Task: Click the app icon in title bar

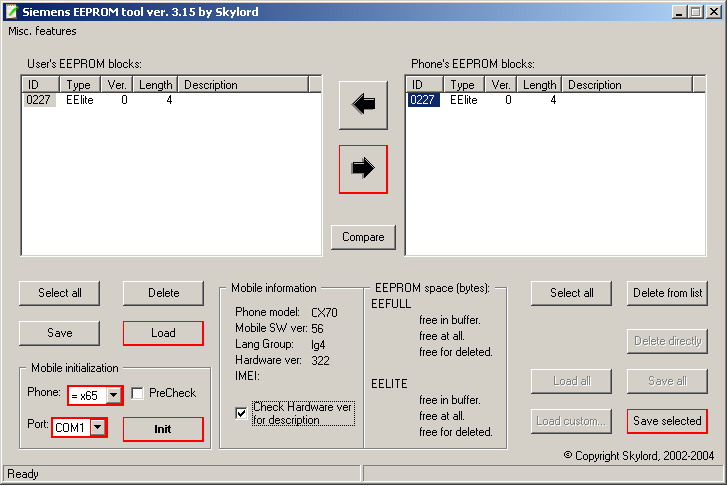Action: [x=12, y=11]
